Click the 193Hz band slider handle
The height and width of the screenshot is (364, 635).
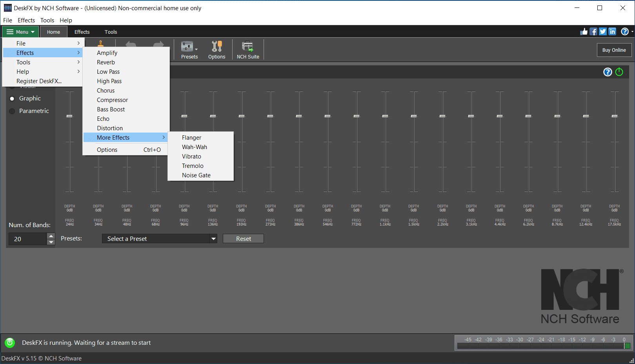[x=242, y=116]
